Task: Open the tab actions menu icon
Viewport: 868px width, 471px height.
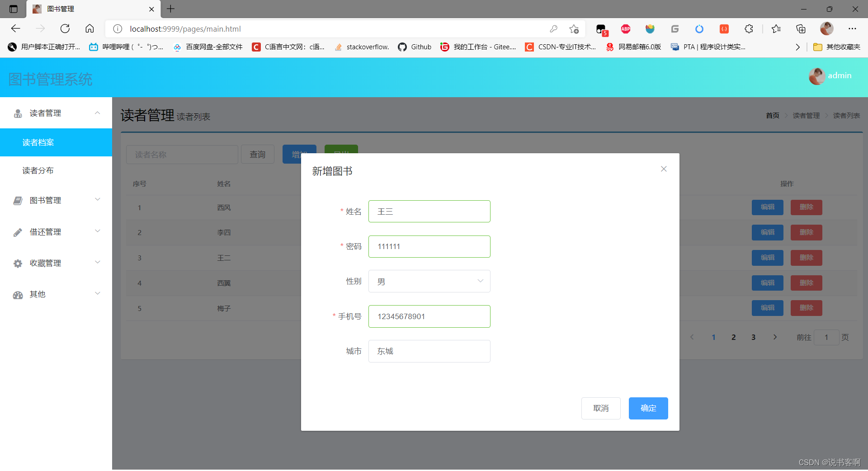Action: click(x=13, y=9)
